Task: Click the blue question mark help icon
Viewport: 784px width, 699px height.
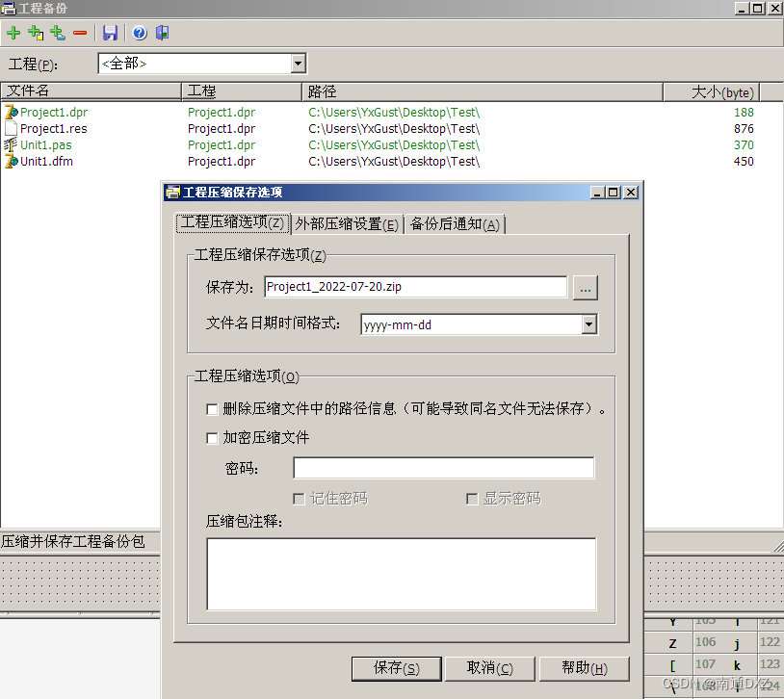Action: coord(140,33)
